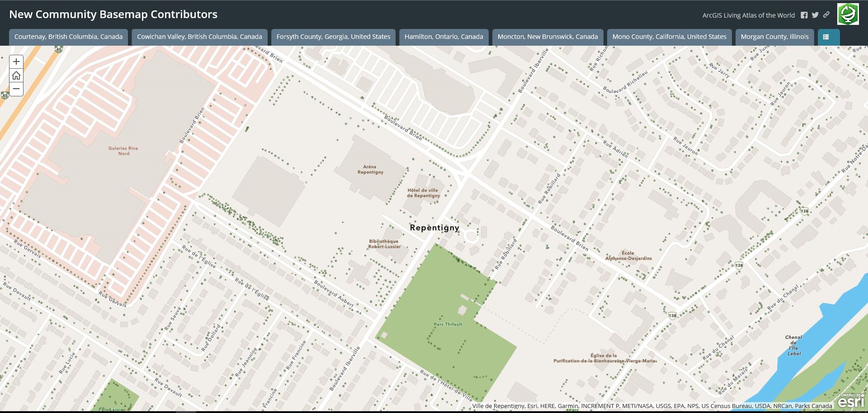Click the Repentigny city label
The width and height of the screenshot is (868, 413).
(434, 228)
